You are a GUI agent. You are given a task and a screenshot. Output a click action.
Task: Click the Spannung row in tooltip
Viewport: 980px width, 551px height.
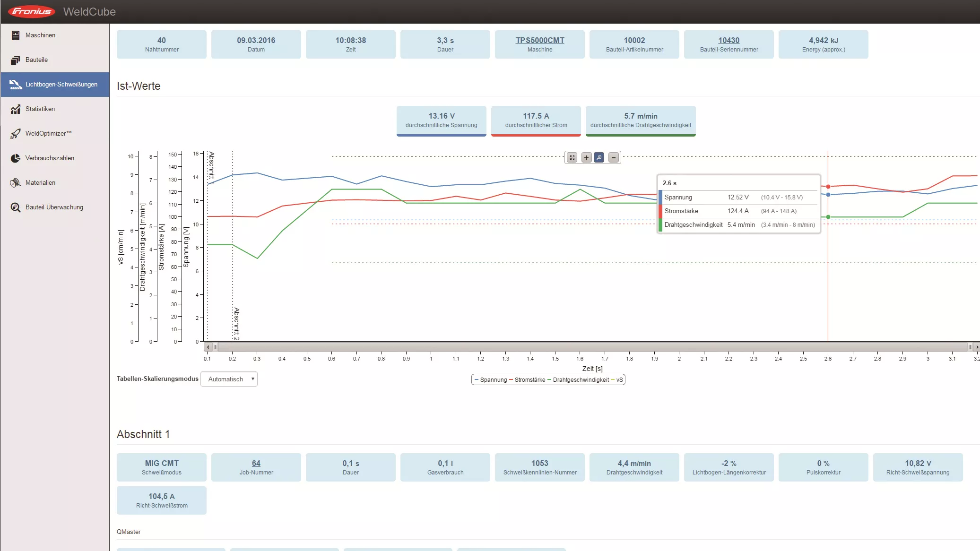coord(739,198)
